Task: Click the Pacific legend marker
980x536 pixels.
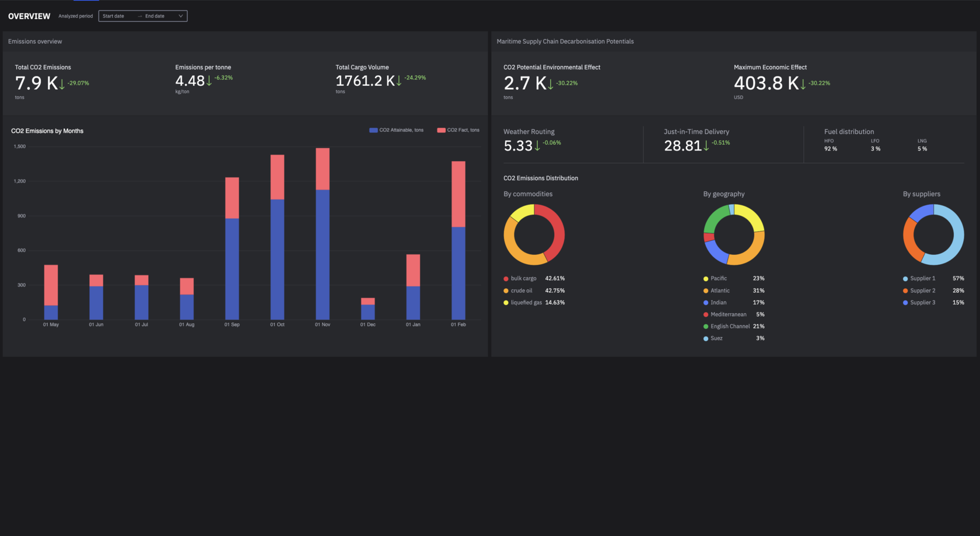Action: [705, 278]
